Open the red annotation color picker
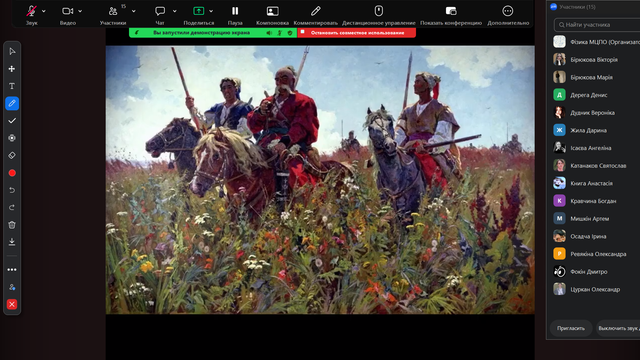 click(12, 173)
